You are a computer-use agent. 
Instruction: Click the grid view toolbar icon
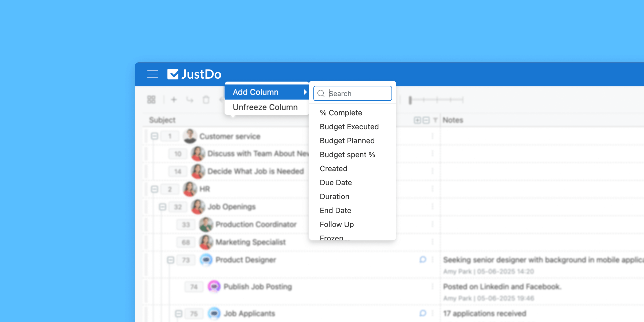point(151,100)
